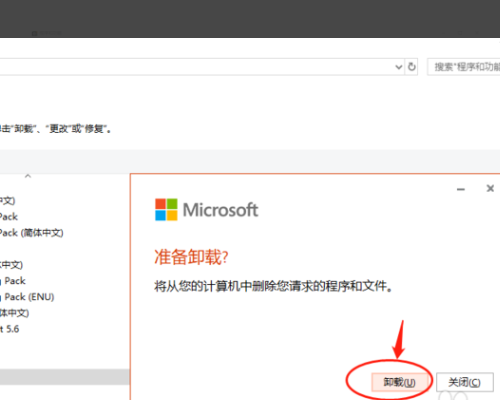Select the program entry ending in '5.6'
Image resolution: width=500 pixels, height=400 pixels.
pos(10,329)
